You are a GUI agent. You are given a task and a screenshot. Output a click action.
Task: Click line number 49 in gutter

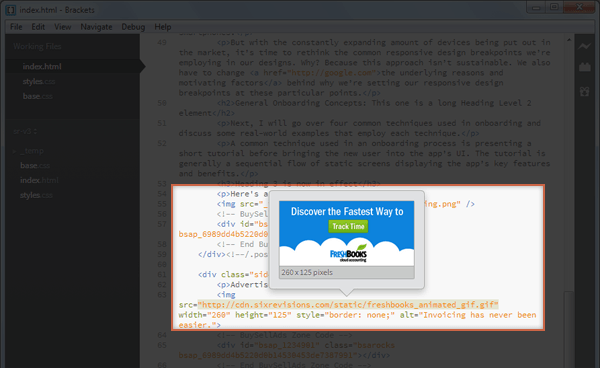[x=162, y=42]
